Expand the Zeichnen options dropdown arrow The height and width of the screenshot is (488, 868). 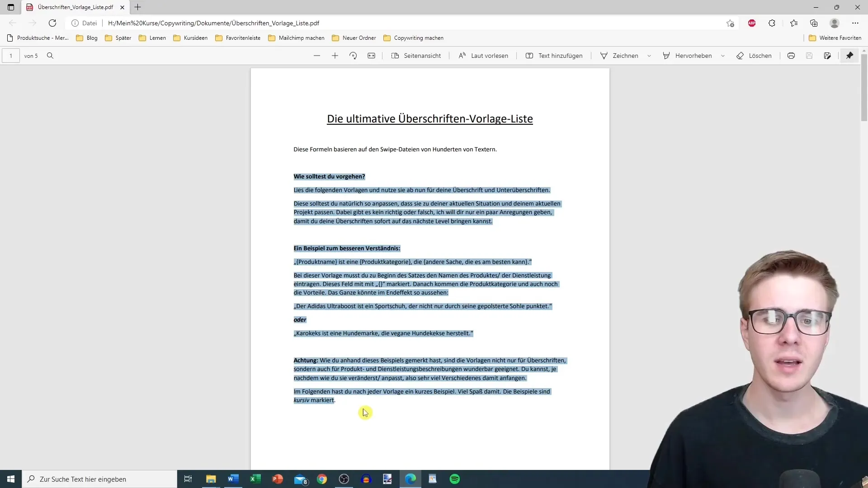click(x=649, y=56)
